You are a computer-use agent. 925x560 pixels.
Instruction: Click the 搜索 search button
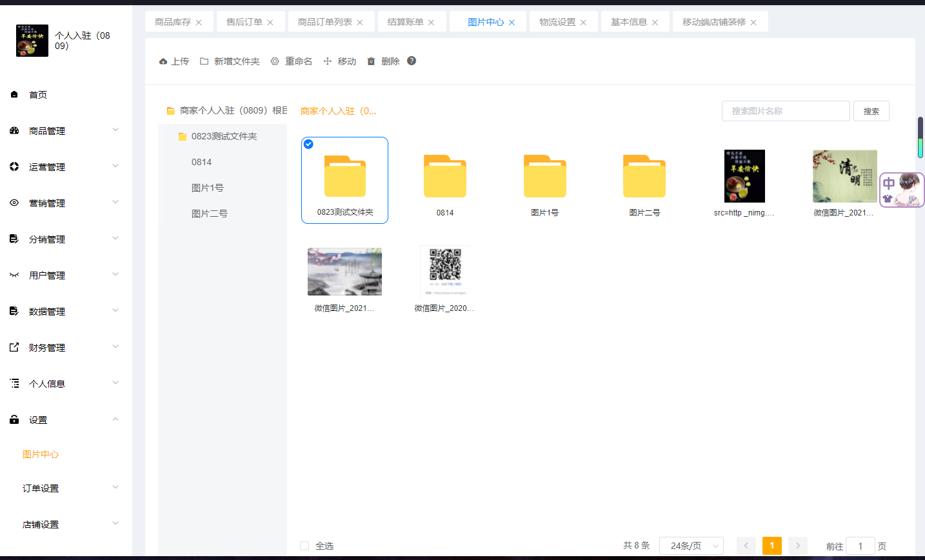coord(871,111)
